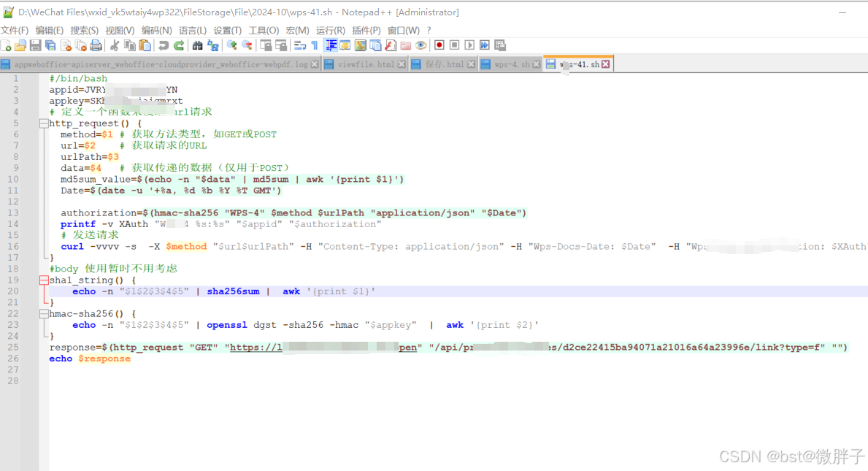Toggle file monitoring eye icon
The image size is (868, 471).
(420, 45)
